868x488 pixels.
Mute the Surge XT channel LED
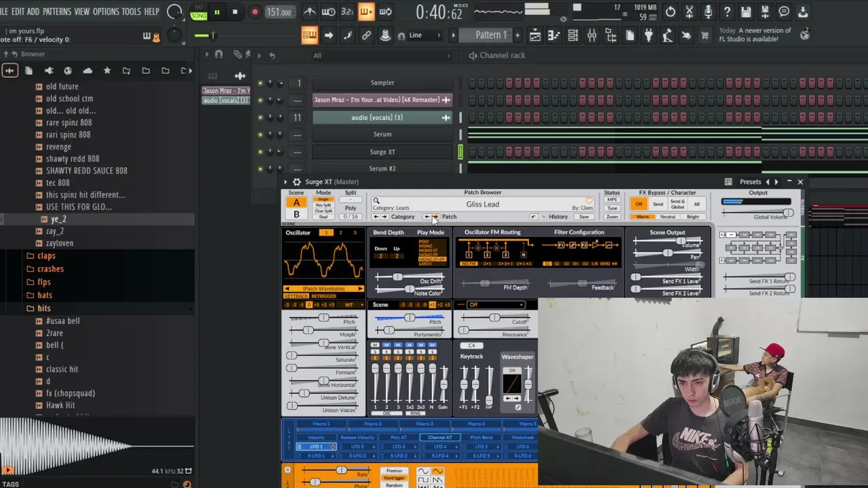[260, 152]
